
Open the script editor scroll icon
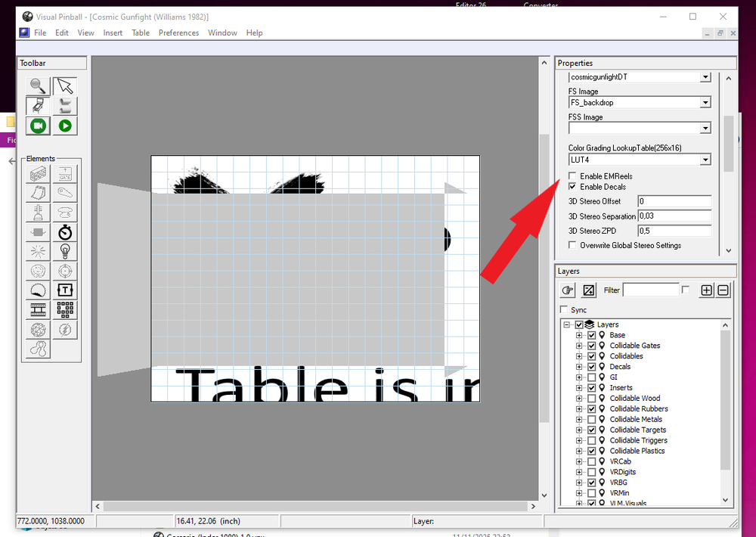click(65, 106)
